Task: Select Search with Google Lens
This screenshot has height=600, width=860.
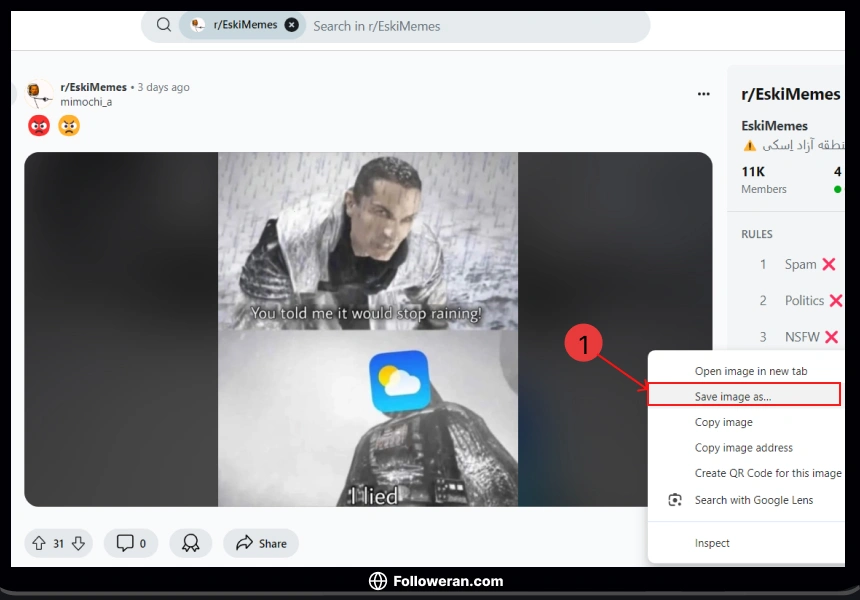Action: click(x=757, y=499)
